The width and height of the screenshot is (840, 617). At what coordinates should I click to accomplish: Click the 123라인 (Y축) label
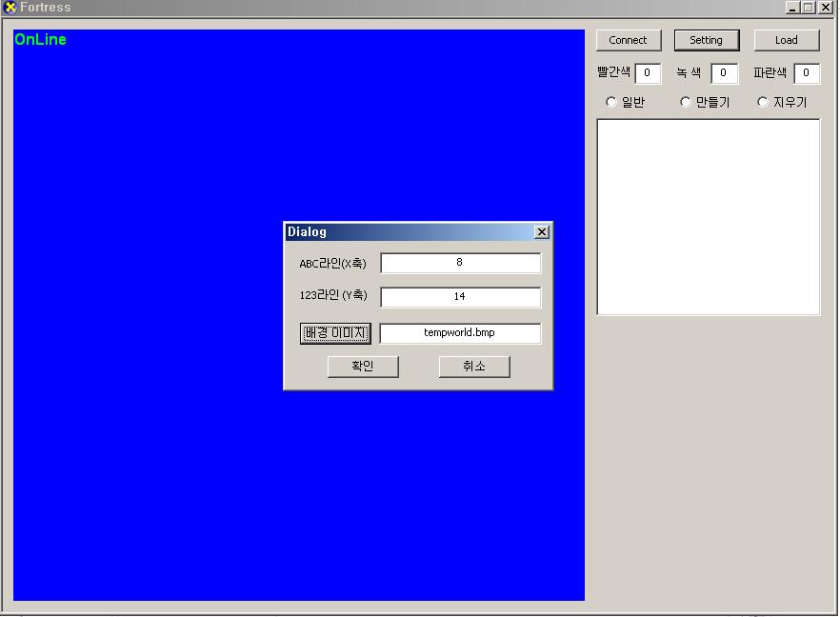333,295
